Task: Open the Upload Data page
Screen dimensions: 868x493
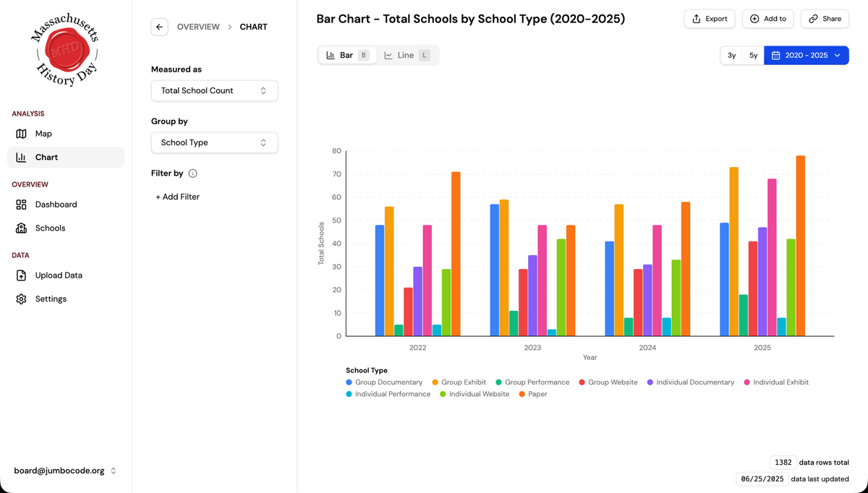Action: point(59,275)
